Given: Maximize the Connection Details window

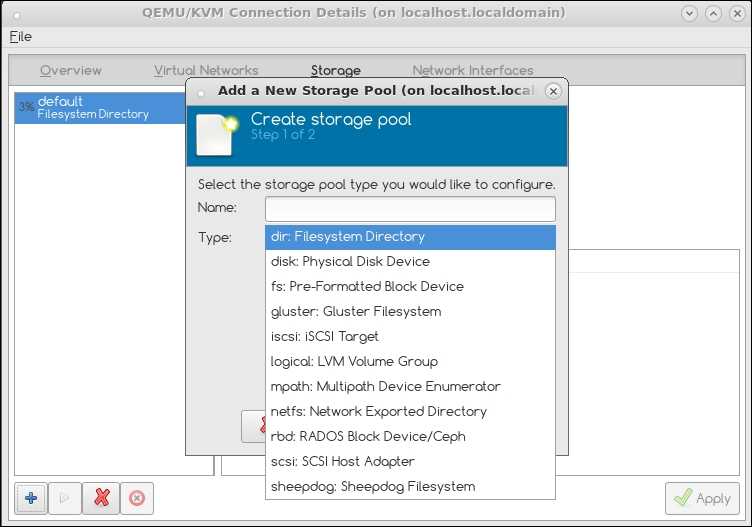Looking at the screenshot, I should click(713, 13).
